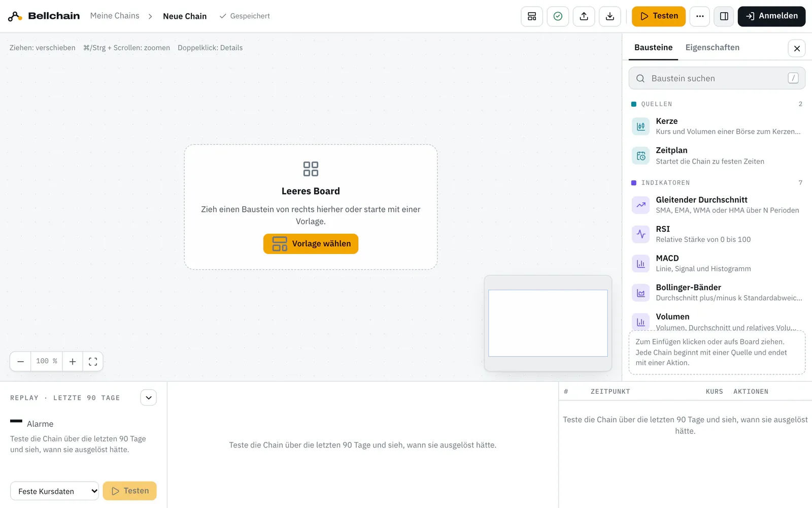The image size is (812, 508).
Task: Add the Gleitender Durchschnitt indicator block
Action: (x=717, y=205)
